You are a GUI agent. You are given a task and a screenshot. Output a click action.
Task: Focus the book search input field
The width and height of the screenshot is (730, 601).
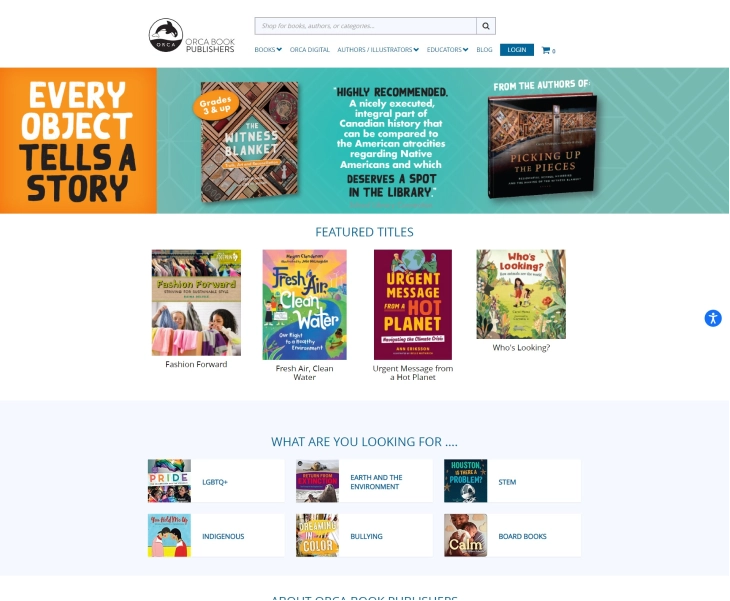click(365, 26)
